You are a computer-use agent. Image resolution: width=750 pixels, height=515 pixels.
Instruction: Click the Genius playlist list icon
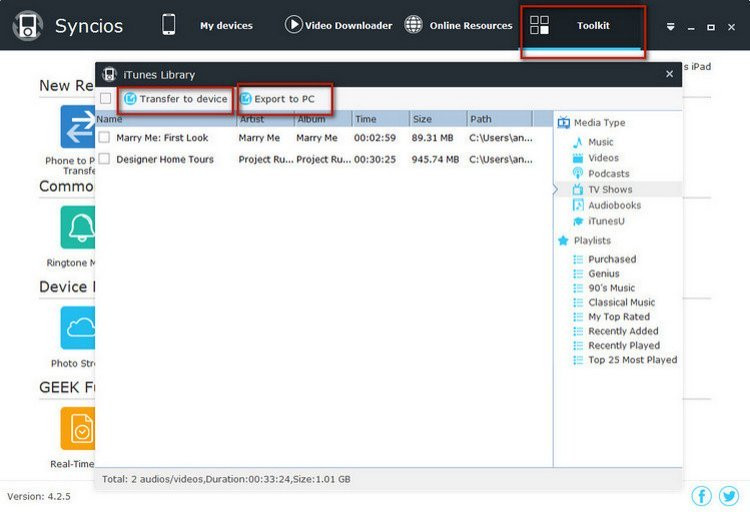[x=578, y=274]
